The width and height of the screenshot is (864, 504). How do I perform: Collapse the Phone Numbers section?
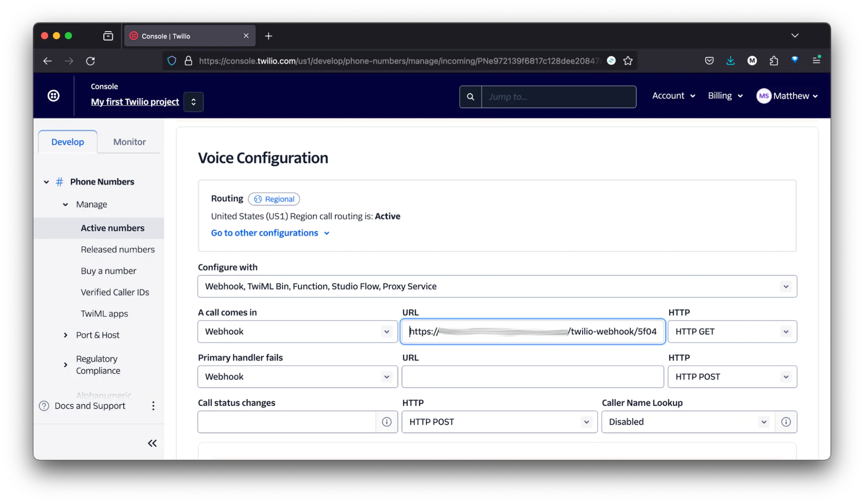coord(46,182)
